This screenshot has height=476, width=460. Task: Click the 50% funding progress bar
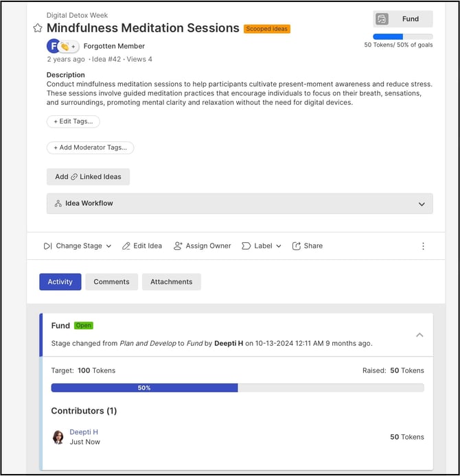(x=144, y=388)
